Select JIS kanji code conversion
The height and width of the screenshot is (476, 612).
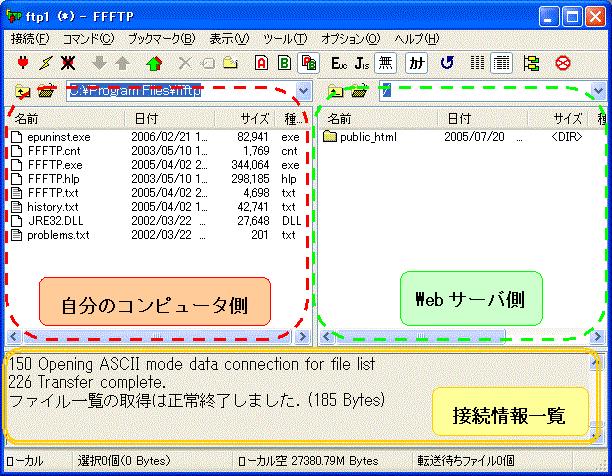coord(362,63)
